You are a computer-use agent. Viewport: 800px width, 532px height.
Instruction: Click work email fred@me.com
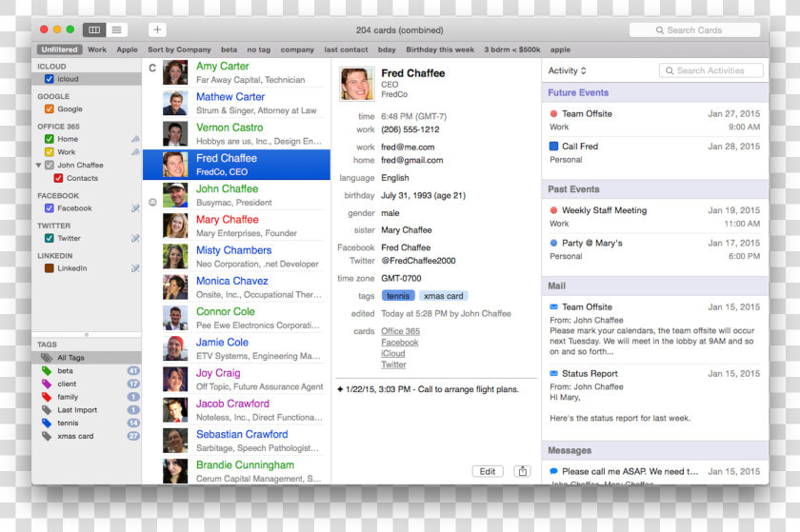point(408,147)
